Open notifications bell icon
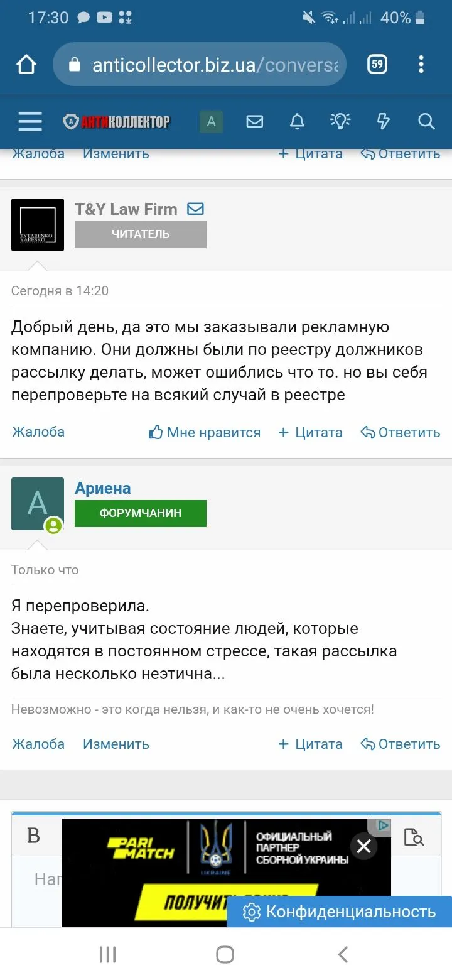 (297, 121)
